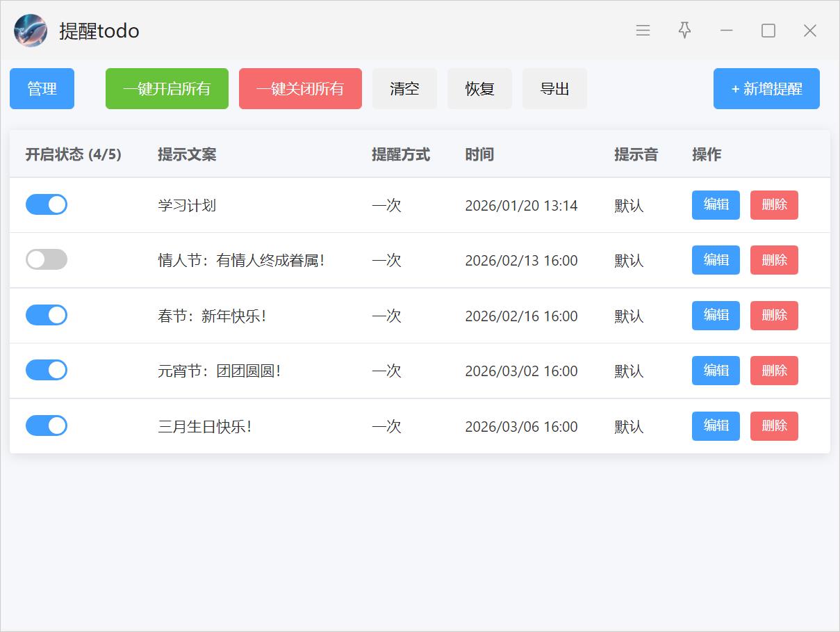The image size is (840, 632).
Task: Click the app logo avatar
Action: click(31, 31)
